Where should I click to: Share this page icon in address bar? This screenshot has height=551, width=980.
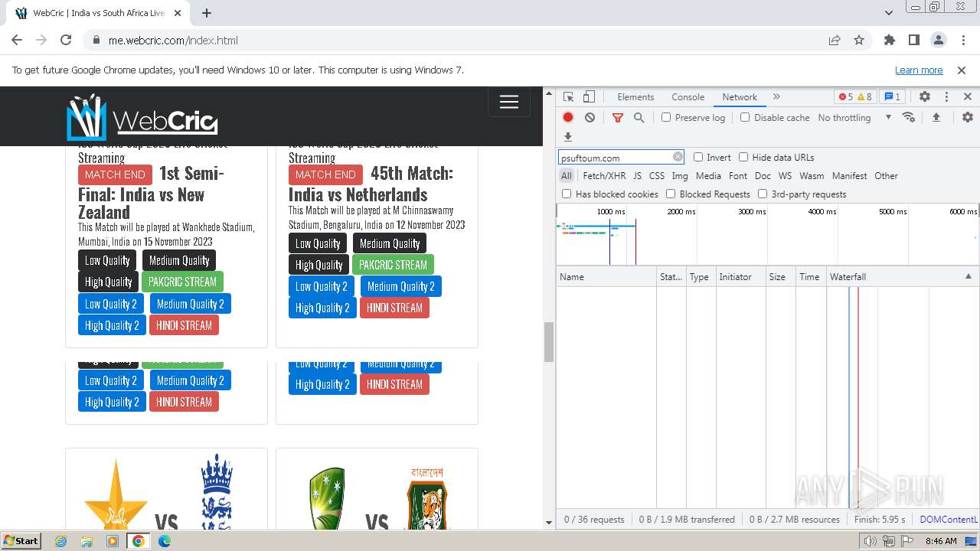coord(835,41)
